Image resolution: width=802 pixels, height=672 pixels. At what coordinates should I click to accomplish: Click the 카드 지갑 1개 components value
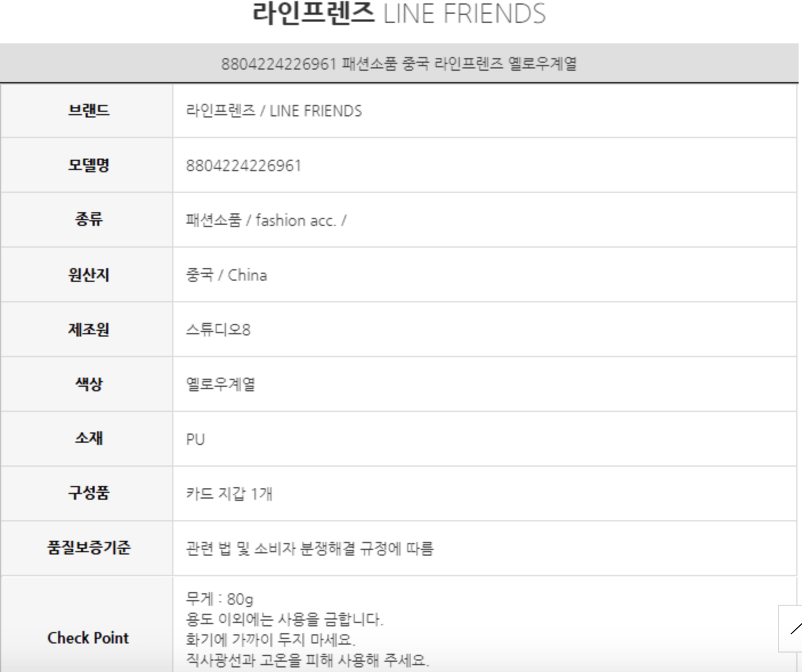pos(229,493)
